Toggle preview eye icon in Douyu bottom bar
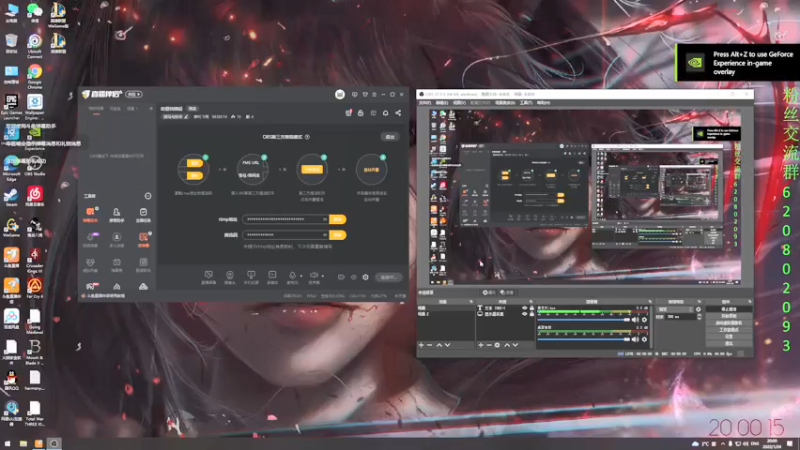Viewport: 800px width, 450px height. pyautogui.click(x=354, y=277)
